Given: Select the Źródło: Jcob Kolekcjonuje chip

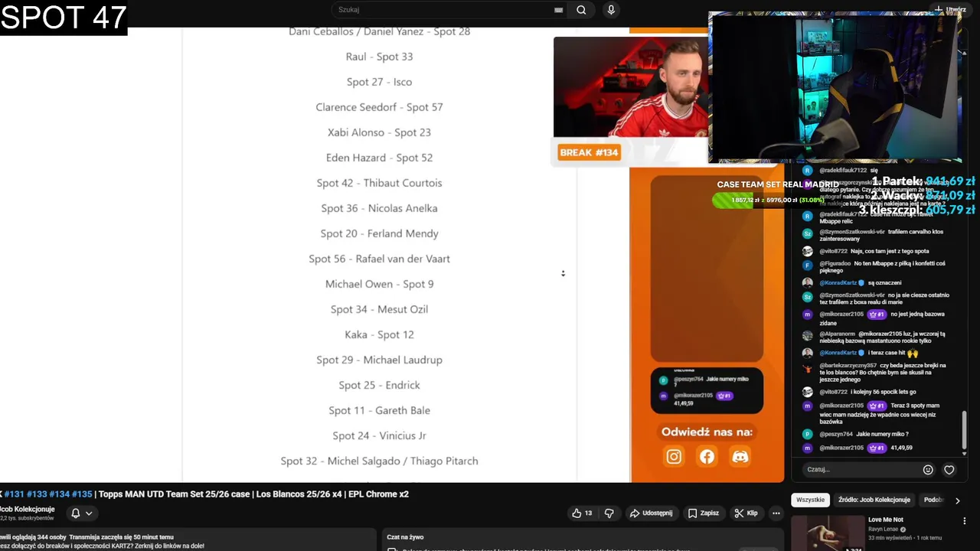Looking at the screenshot, I should click(874, 500).
